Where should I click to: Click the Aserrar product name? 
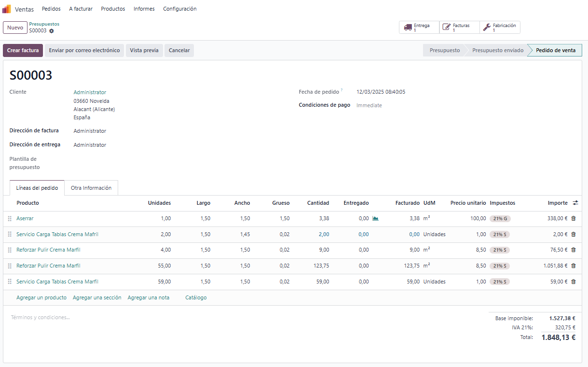pyautogui.click(x=25, y=218)
